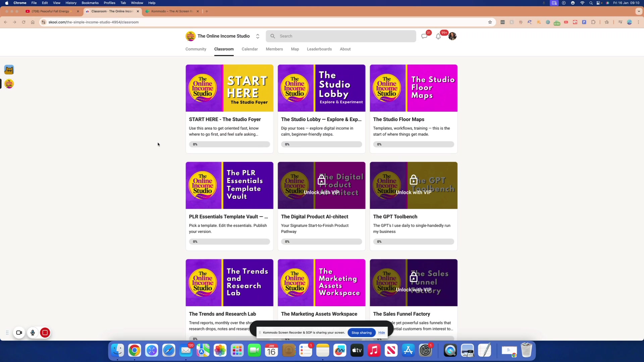Click the Stop sharing button
This screenshot has height=362, width=644.
[x=361, y=333]
